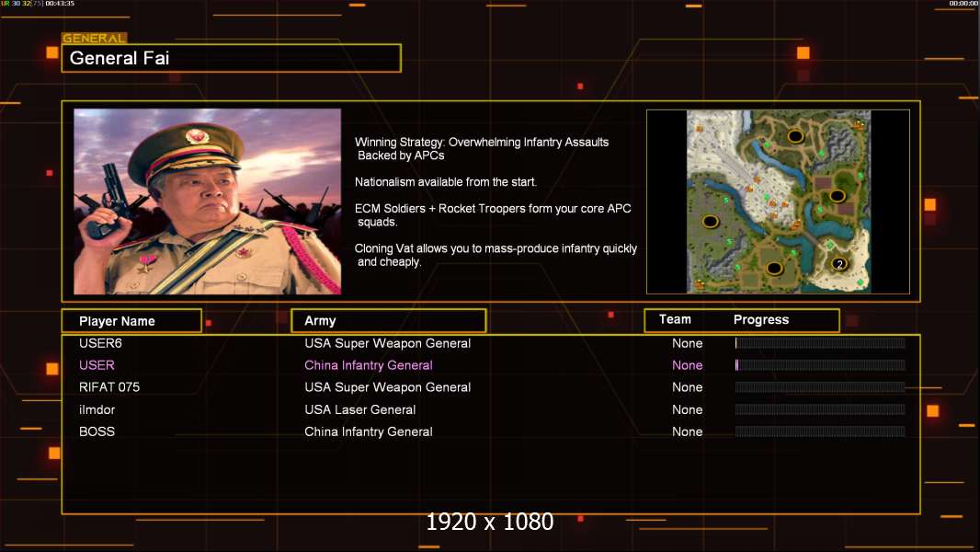Click the General Fai portrait image
980x552 pixels.
tap(208, 201)
